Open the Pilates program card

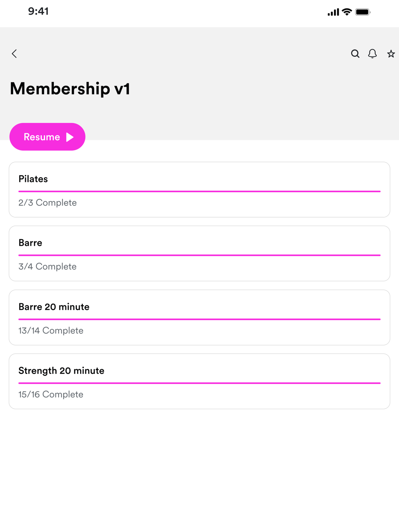tap(199, 189)
